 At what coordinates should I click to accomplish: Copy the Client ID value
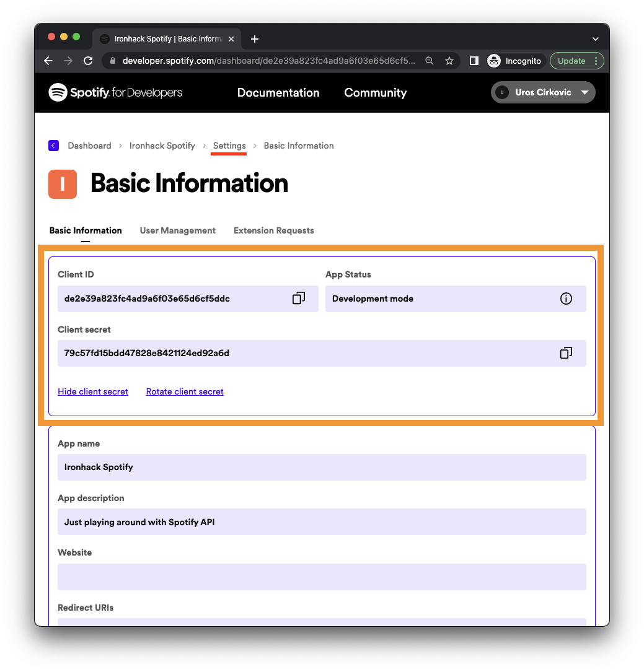coord(298,299)
